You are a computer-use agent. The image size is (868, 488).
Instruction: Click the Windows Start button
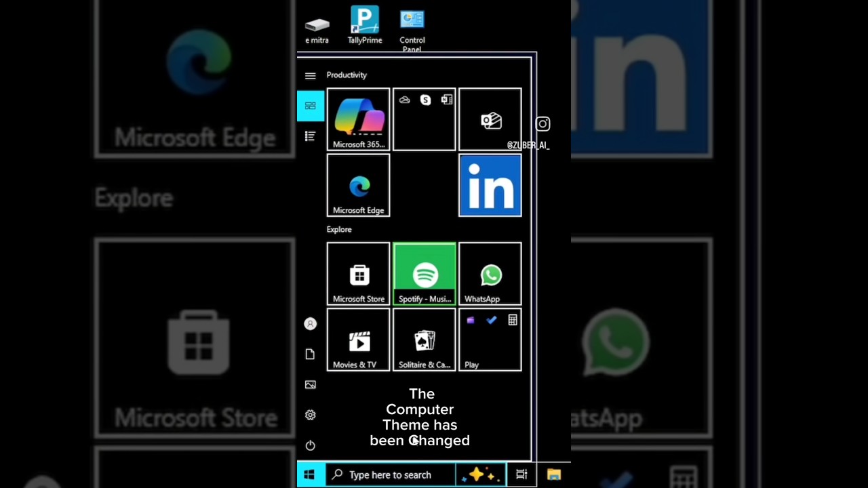tap(310, 474)
